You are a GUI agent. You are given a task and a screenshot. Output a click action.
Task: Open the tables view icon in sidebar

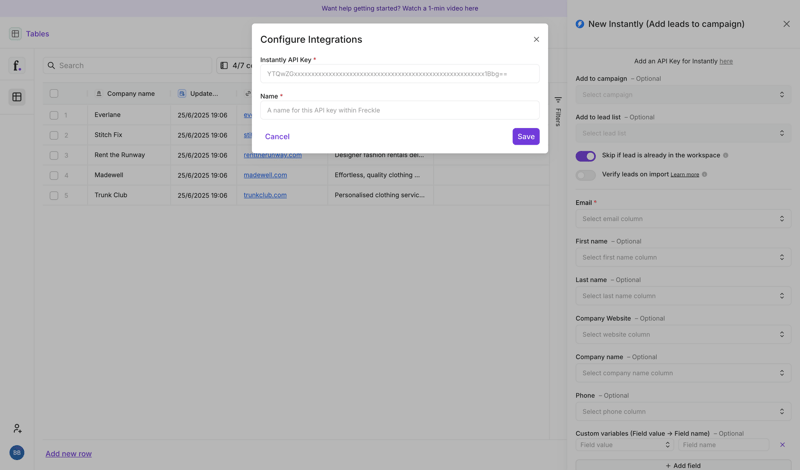17,97
